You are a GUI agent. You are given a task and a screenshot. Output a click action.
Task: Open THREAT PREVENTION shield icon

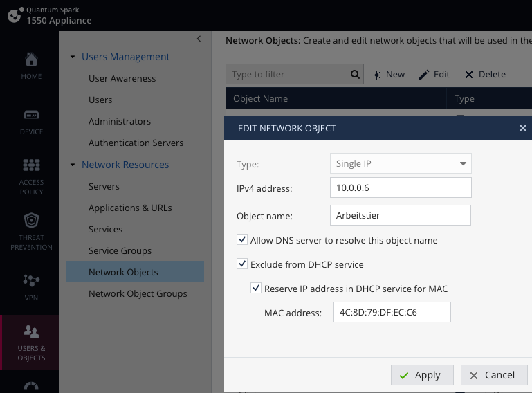point(31,220)
